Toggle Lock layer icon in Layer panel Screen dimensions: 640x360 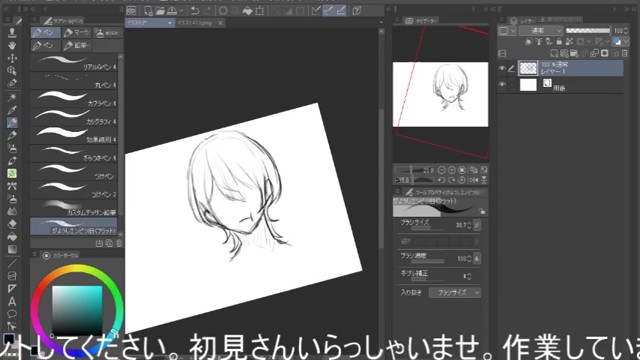click(x=559, y=42)
